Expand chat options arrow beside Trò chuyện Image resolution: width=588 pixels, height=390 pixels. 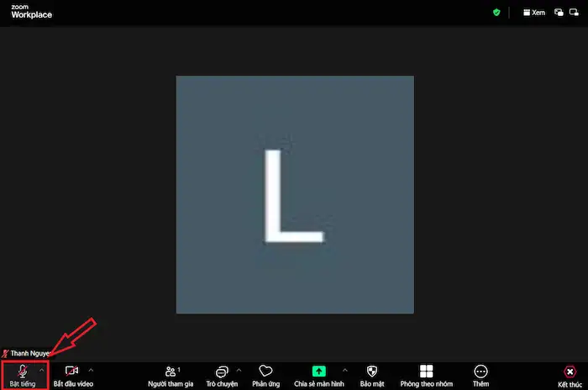[x=239, y=370]
